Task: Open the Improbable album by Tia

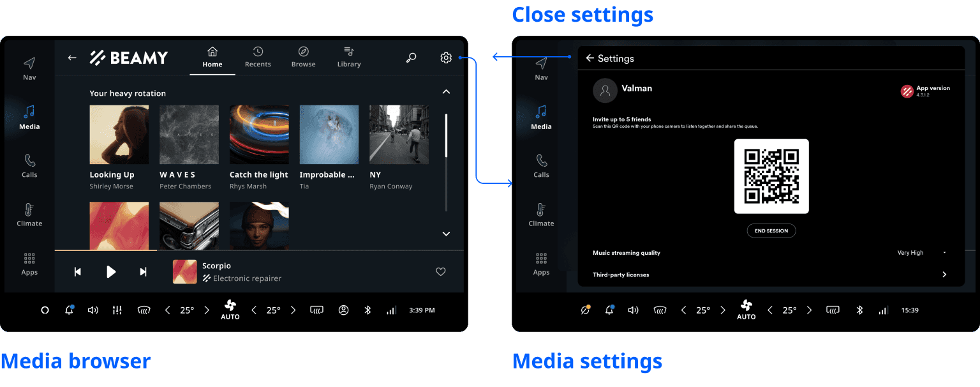Action: click(x=329, y=148)
